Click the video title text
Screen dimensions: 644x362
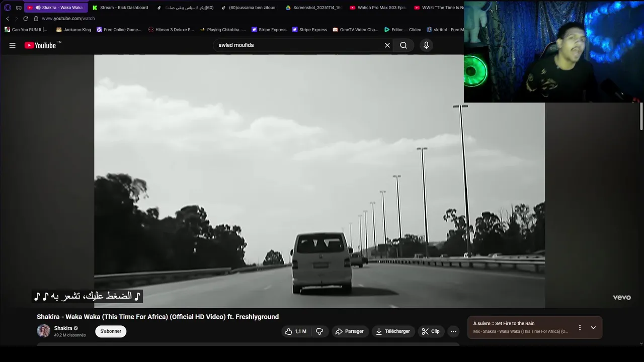(x=157, y=317)
